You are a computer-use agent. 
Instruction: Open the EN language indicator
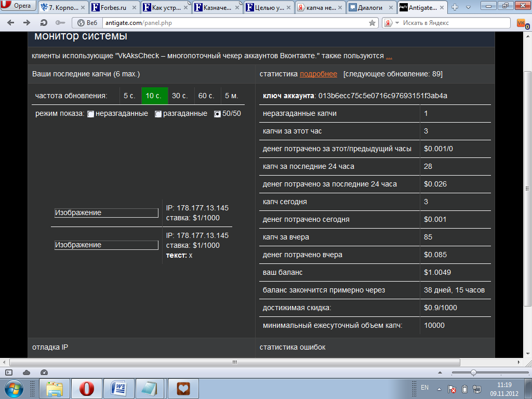424,388
